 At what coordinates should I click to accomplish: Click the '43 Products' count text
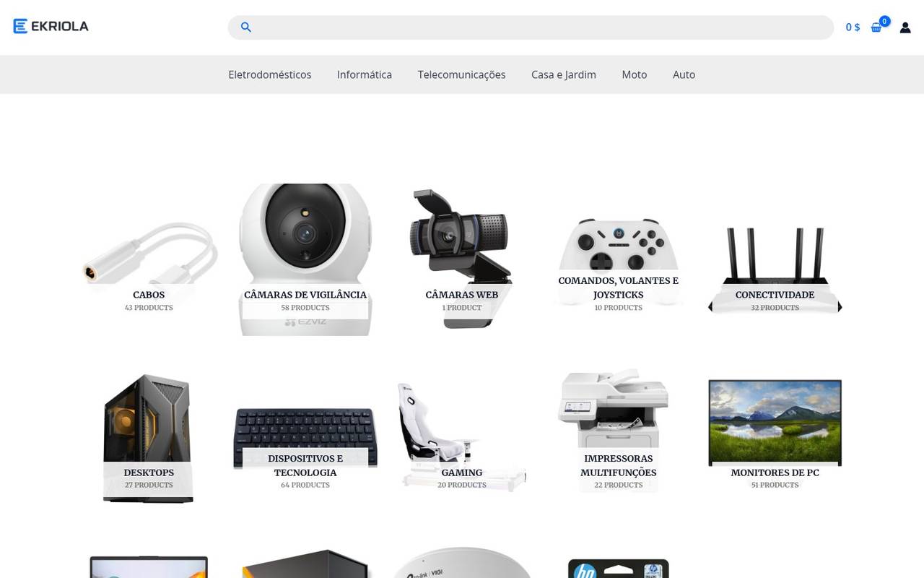pyautogui.click(x=149, y=308)
